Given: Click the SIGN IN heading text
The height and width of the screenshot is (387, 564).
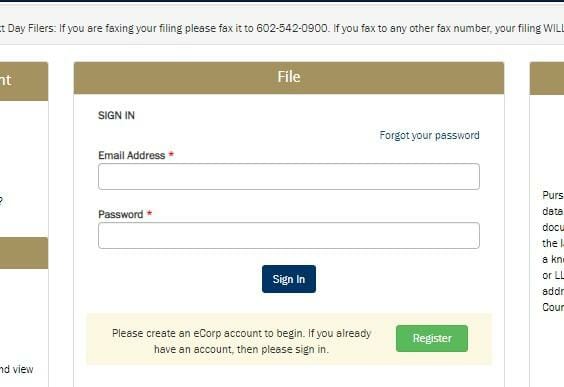Looking at the screenshot, I should point(116,115).
